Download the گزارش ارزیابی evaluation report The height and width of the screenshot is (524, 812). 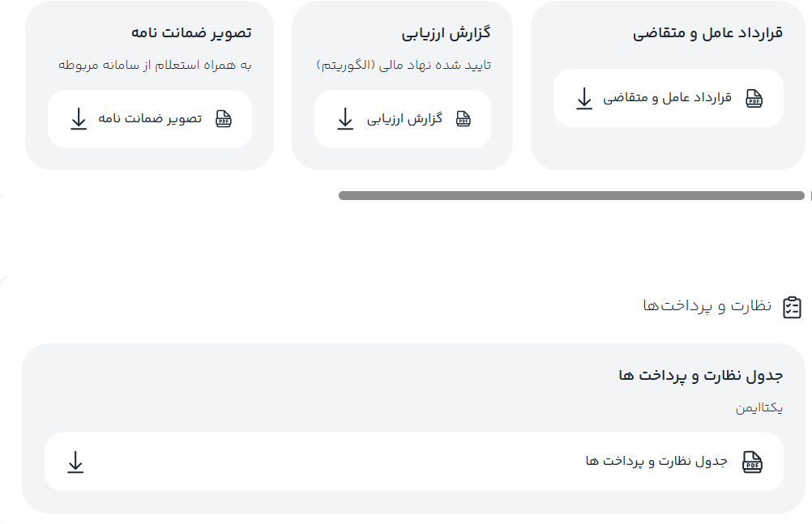tap(403, 118)
